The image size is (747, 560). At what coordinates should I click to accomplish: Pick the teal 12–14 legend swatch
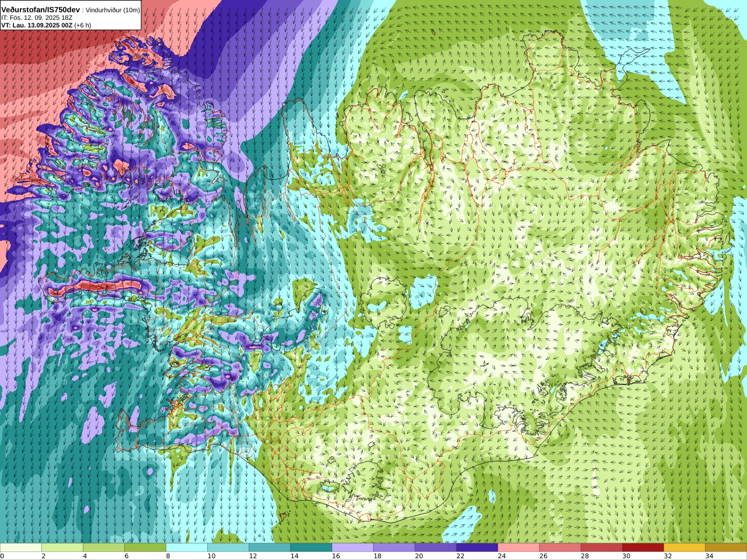(270, 548)
